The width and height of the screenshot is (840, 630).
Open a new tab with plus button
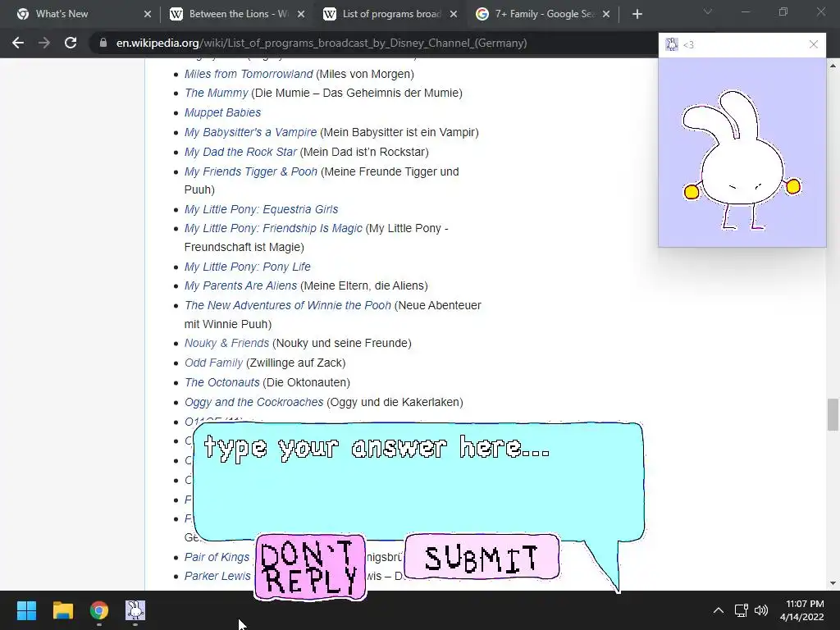(x=637, y=14)
